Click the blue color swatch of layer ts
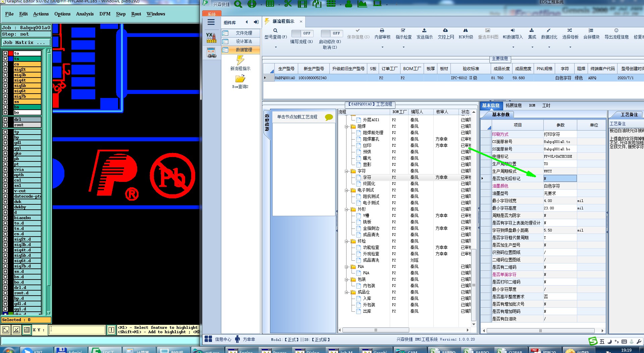The image size is (644, 353). (11, 59)
